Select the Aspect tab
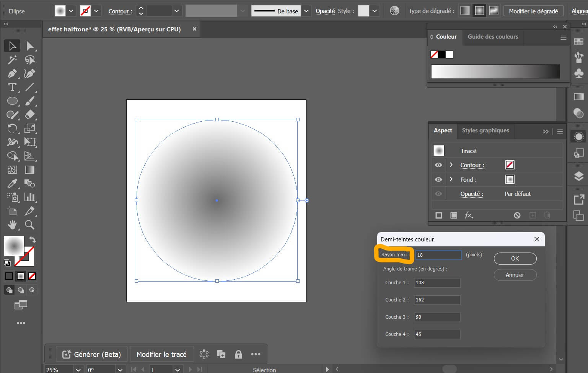This screenshot has height=373, width=588. coord(443,130)
